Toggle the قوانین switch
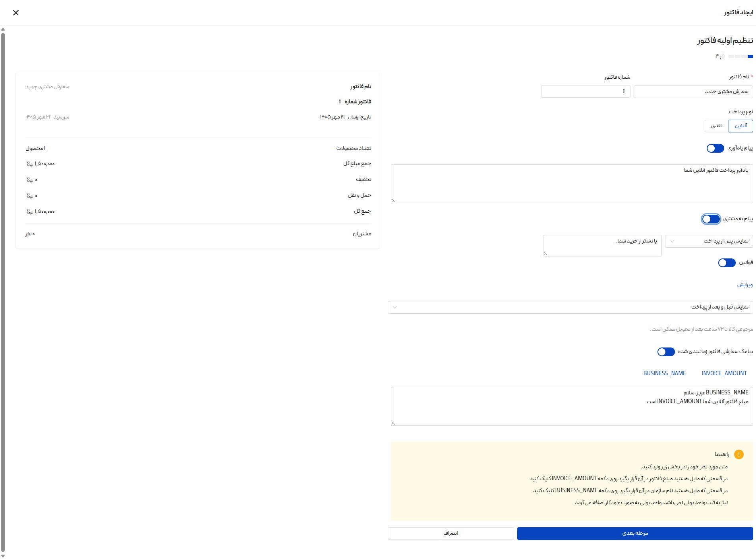 click(x=727, y=263)
